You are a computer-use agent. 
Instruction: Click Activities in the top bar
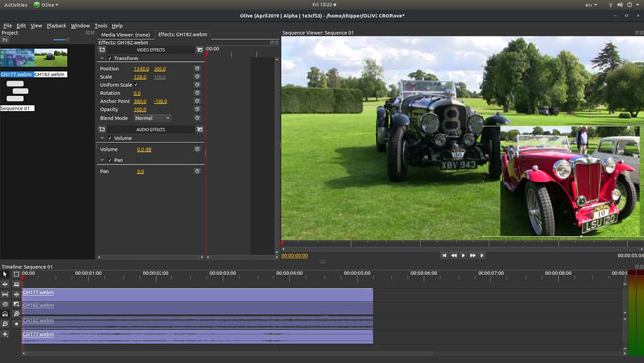pyautogui.click(x=15, y=5)
